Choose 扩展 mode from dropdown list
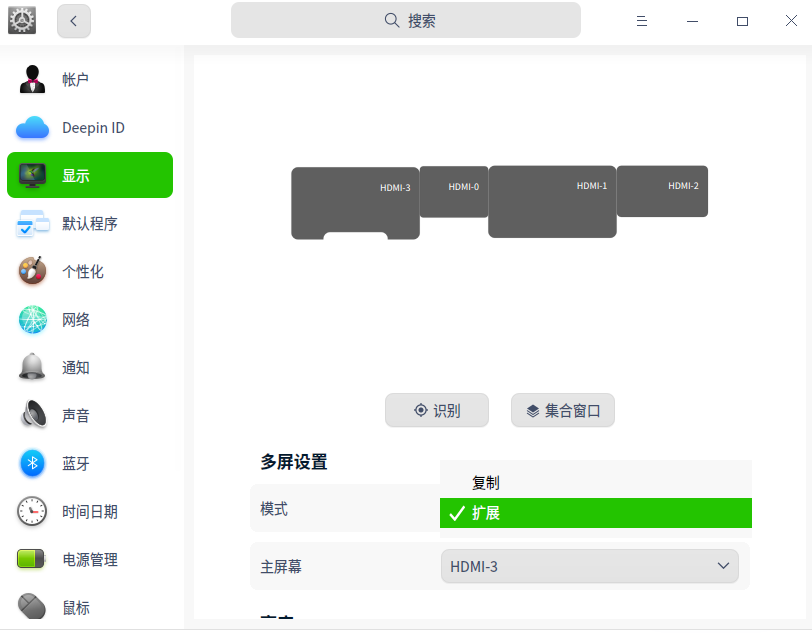 click(596, 513)
